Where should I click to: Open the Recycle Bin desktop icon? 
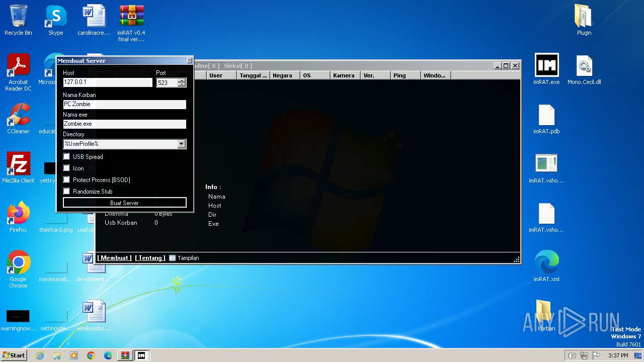[18, 20]
